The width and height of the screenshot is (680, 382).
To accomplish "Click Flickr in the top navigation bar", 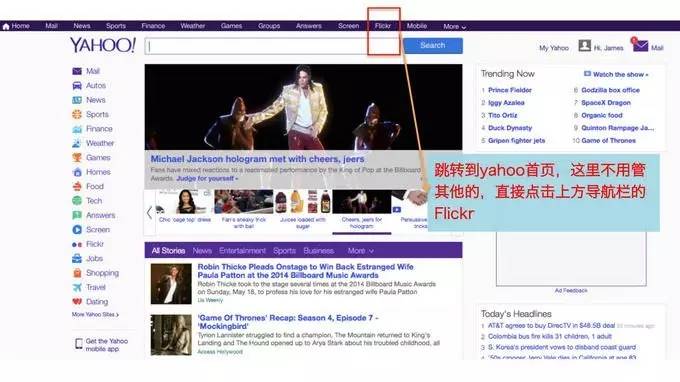I will point(382,26).
